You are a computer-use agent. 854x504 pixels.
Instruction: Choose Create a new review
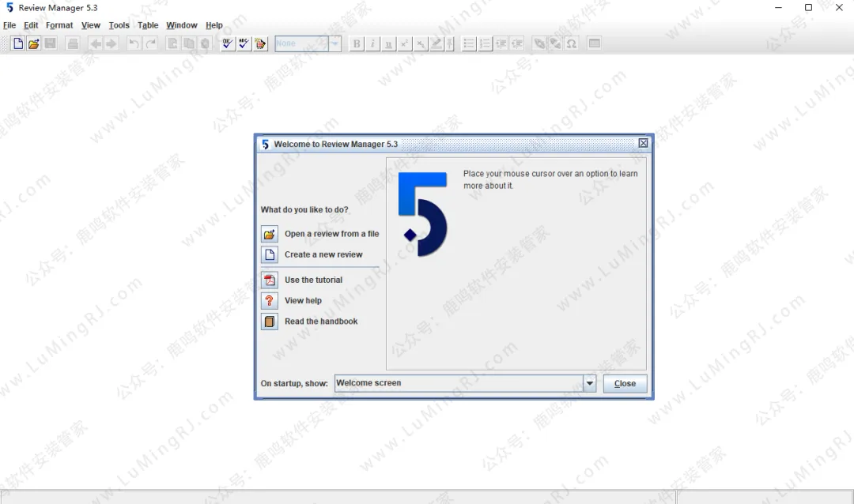[312, 254]
